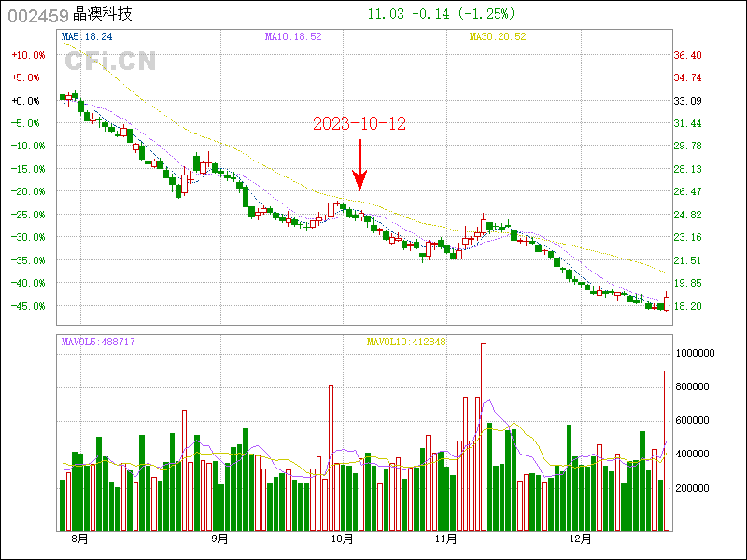Click the 8月 axis label
This screenshot has height=560, width=747.
79,539
